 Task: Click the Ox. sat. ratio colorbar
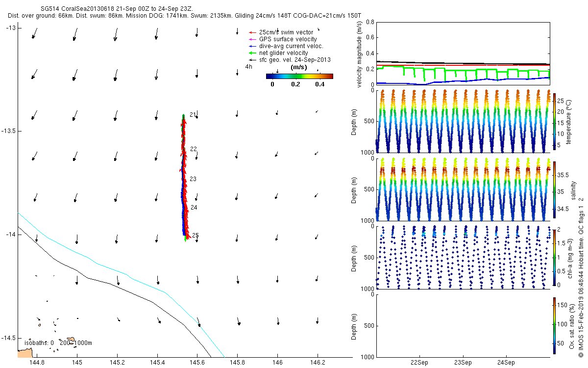pyautogui.click(x=554, y=325)
